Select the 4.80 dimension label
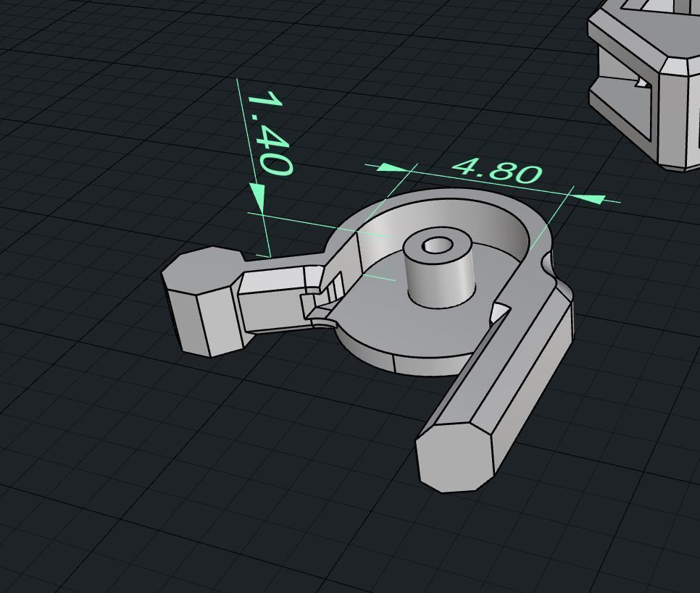 pos(497,170)
